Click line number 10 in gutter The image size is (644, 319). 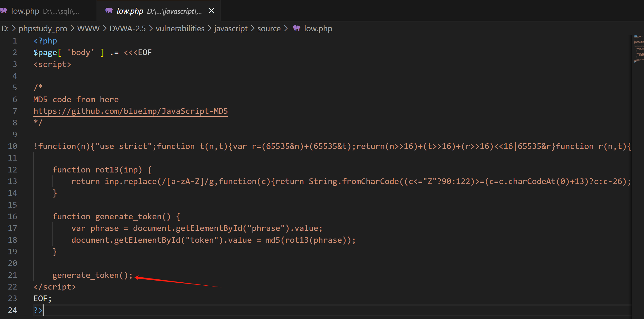(x=13, y=146)
